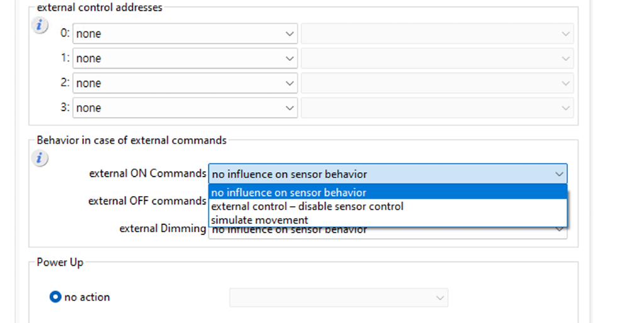Screen dimensions: 644x323
Task: Click greyed secondary dropdown beside address 0
Action: pyautogui.click(x=437, y=34)
